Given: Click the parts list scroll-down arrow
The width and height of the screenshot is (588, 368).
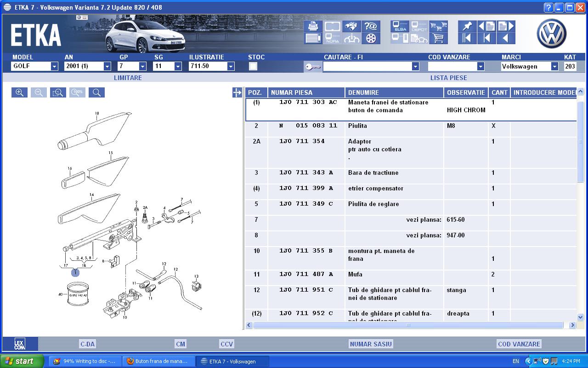Looking at the screenshot, I should click(580, 317).
